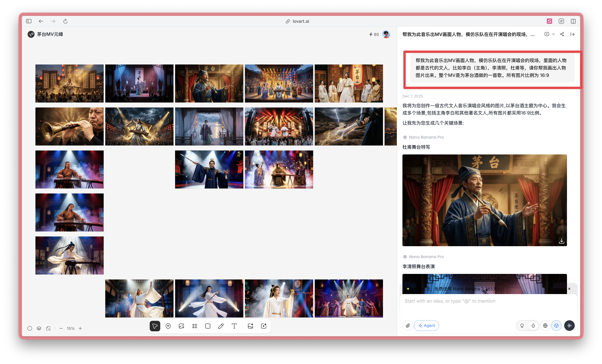Image resolution: width=602 pixels, height=364 pixels.
Task: Open the AI image generator tool
Action: 250,326
